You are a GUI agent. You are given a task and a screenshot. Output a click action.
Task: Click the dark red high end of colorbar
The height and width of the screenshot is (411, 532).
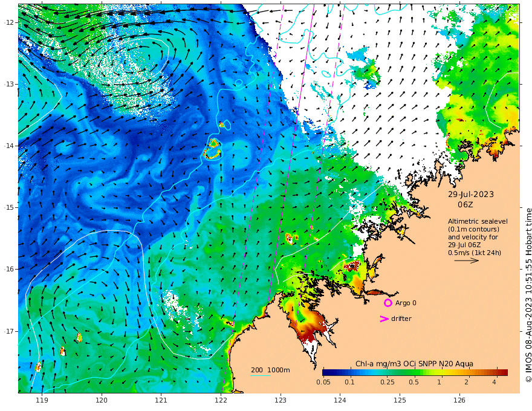click(502, 373)
